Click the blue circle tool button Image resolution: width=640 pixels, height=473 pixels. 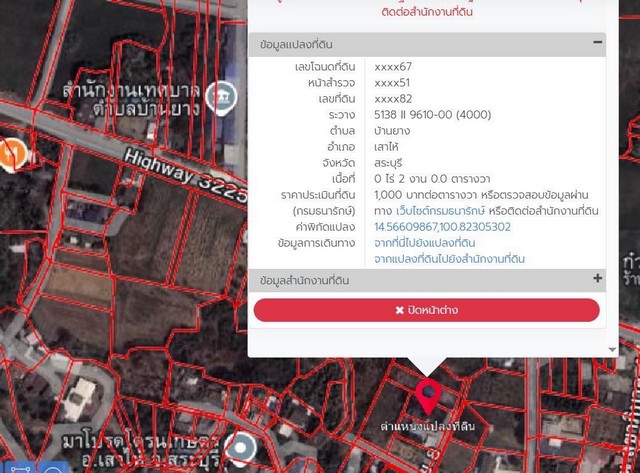pos(55,468)
